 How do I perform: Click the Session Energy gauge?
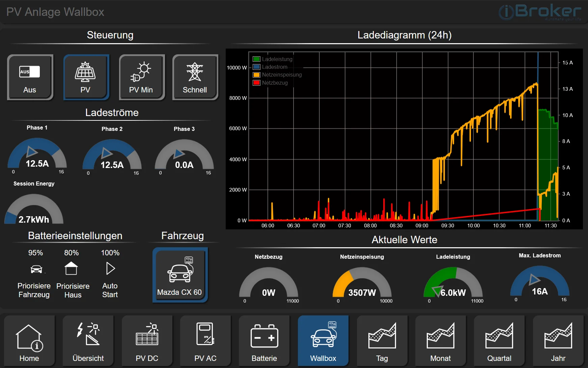(x=34, y=209)
